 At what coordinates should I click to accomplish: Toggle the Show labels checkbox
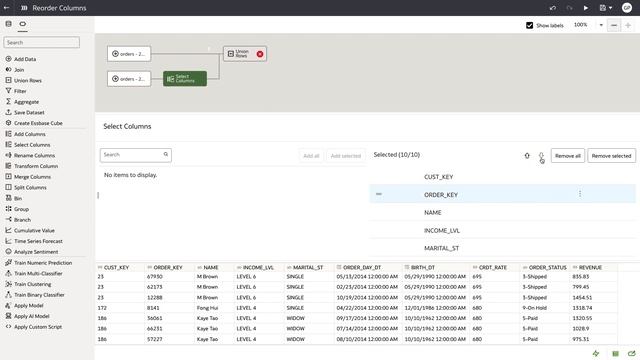coord(529,25)
